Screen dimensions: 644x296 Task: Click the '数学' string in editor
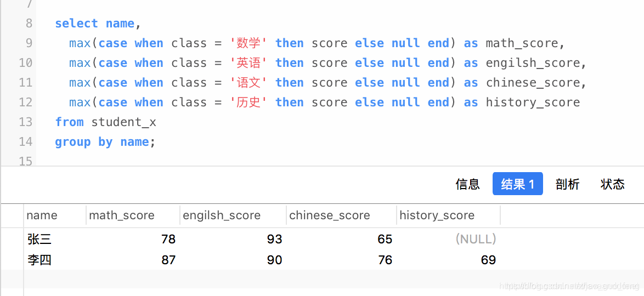click(x=248, y=43)
